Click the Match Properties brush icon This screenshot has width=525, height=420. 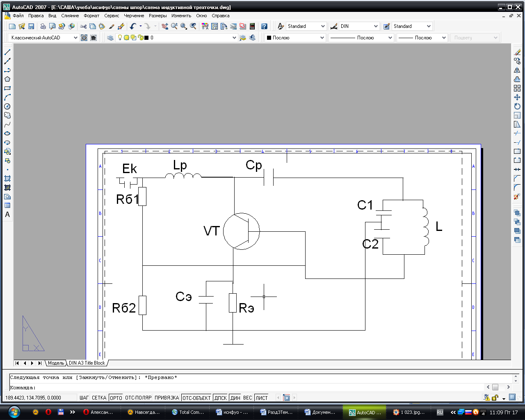112,26
